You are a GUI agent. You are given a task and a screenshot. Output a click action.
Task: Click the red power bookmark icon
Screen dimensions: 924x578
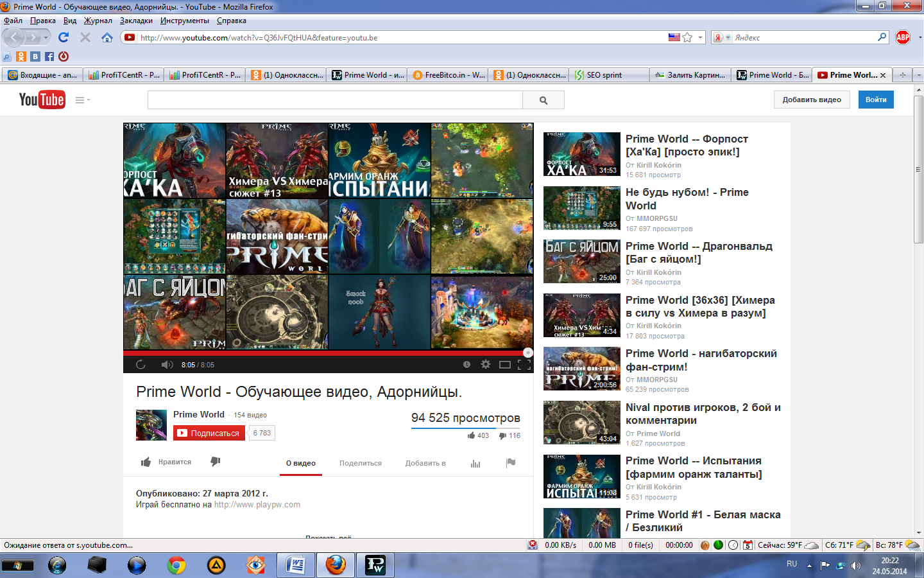pyautogui.click(x=64, y=57)
